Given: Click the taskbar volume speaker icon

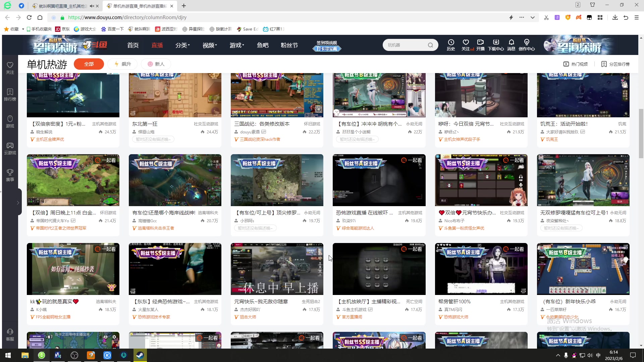Looking at the screenshot, I should [590, 355].
